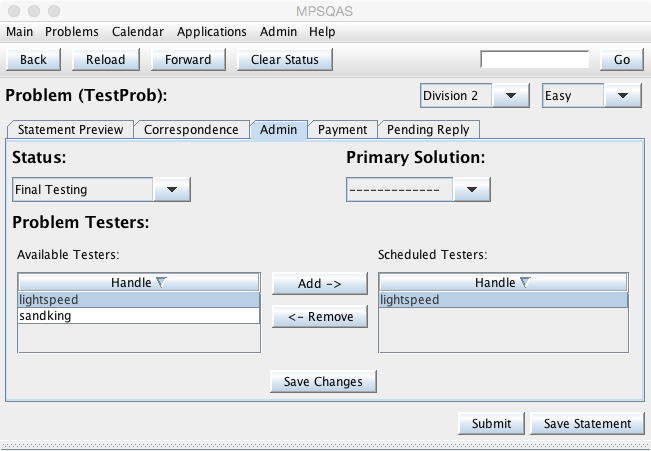Switch to the Statement Preview tab

70,130
